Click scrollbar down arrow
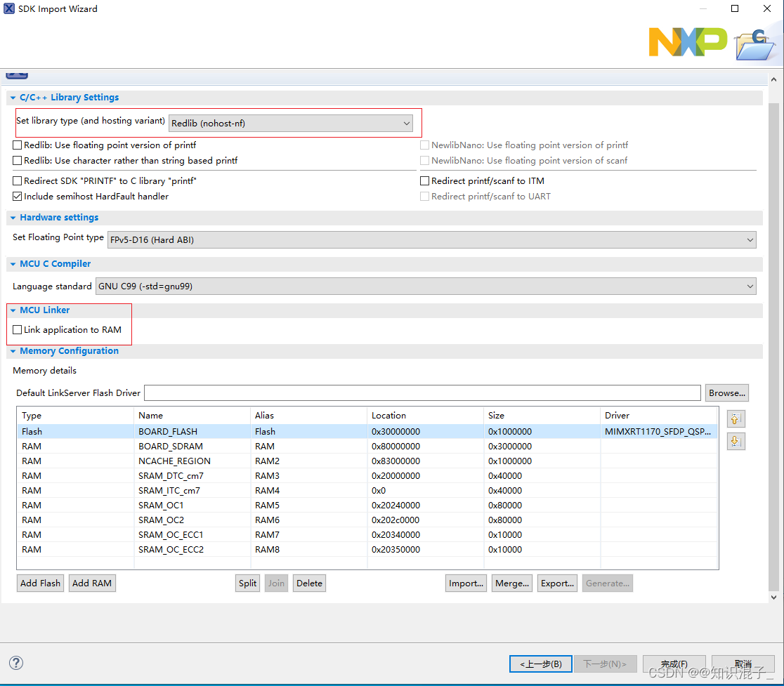The image size is (784, 686). tap(773, 597)
